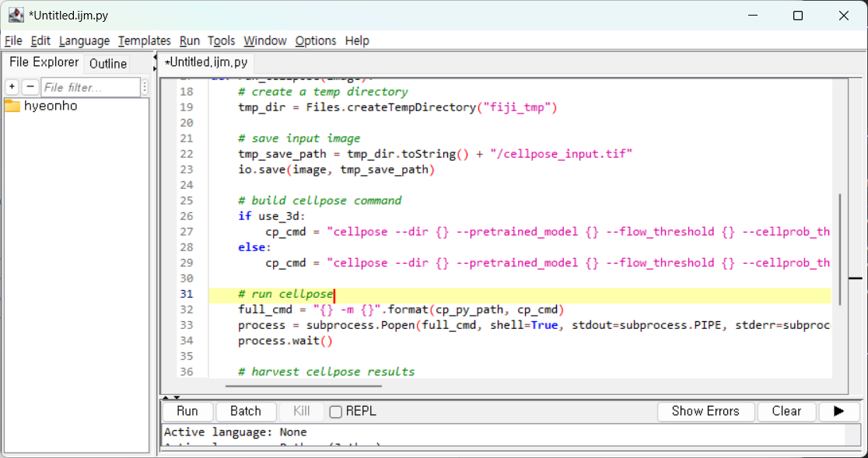Select the *Untitled.ijm.py editor tab
The image size is (868, 458).
pos(206,62)
